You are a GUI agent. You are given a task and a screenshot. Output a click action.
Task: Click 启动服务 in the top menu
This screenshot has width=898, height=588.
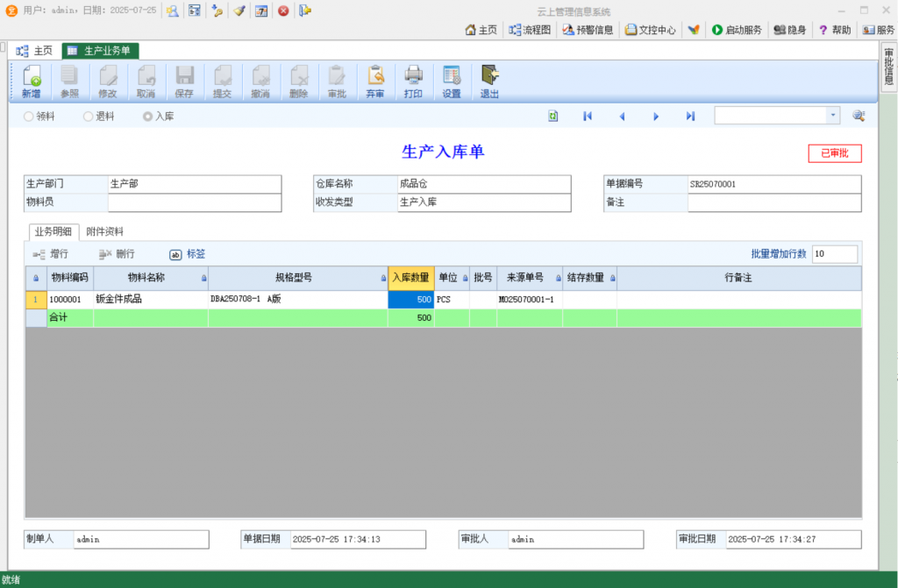(x=737, y=30)
